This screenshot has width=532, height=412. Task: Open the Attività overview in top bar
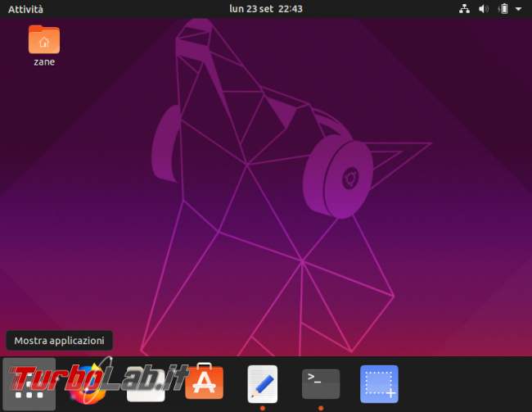point(25,9)
